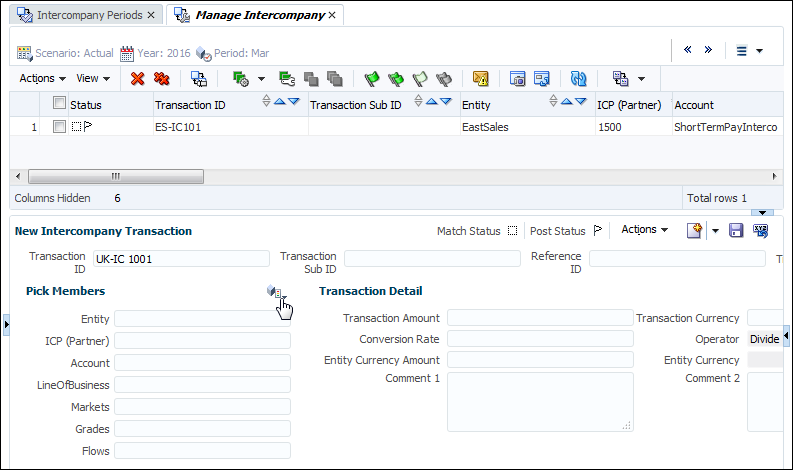Click the Transaction Amount input field
The image size is (793, 470).
tap(540, 318)
